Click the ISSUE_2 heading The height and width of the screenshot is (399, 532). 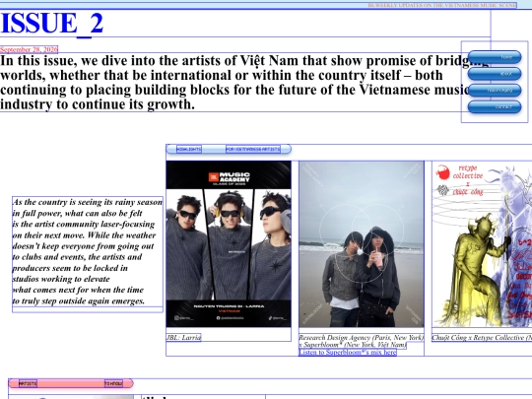click(x=52, y=23)
